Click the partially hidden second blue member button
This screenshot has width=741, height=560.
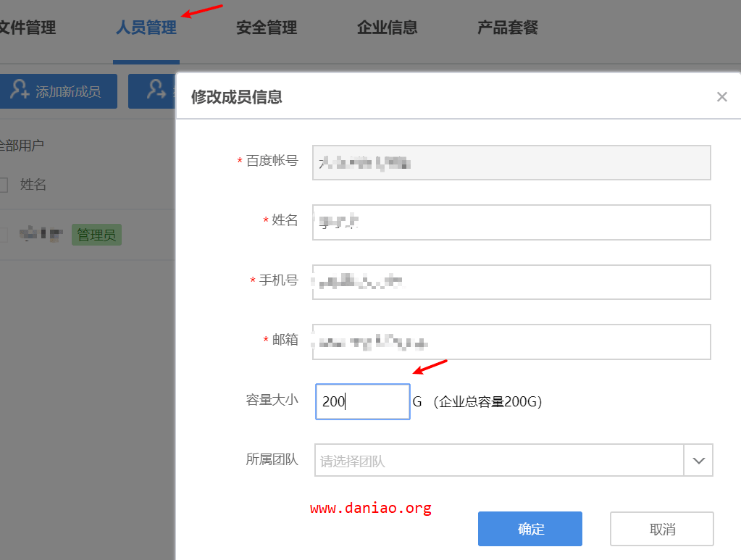pyautogui.click(x=152, y=91)
